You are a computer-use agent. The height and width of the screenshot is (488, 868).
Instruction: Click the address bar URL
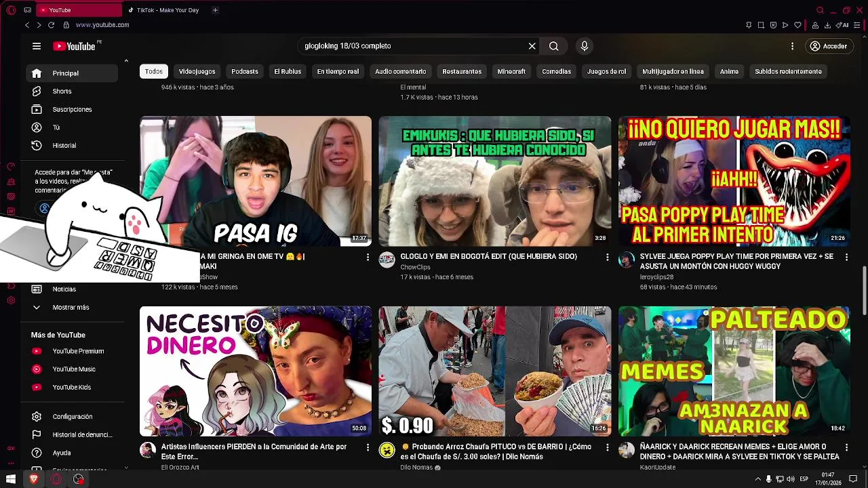click(x=102, y=25)
